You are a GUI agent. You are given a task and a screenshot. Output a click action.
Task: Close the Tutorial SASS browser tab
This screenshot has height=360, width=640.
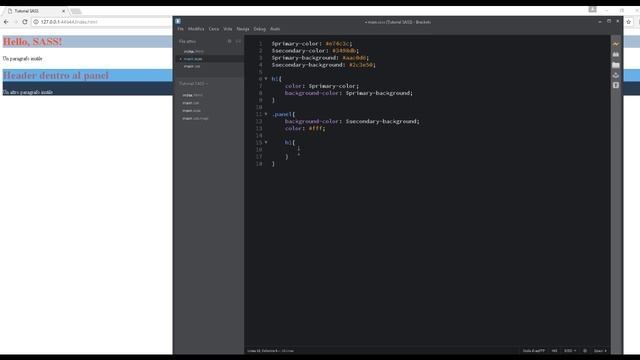click(63, 11)
